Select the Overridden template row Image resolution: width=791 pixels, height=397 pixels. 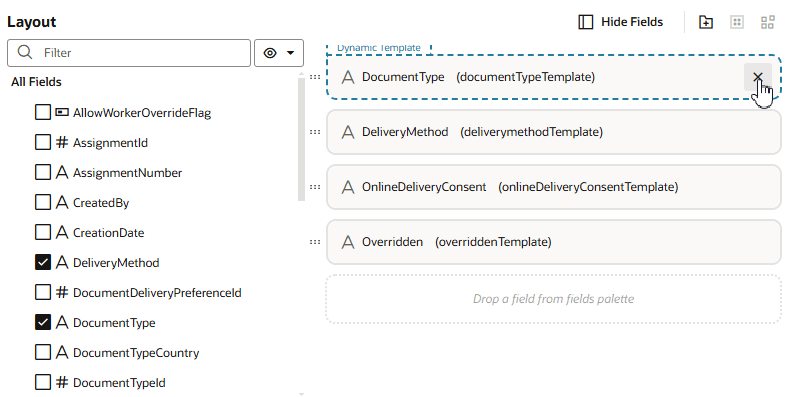pos(554,242)
